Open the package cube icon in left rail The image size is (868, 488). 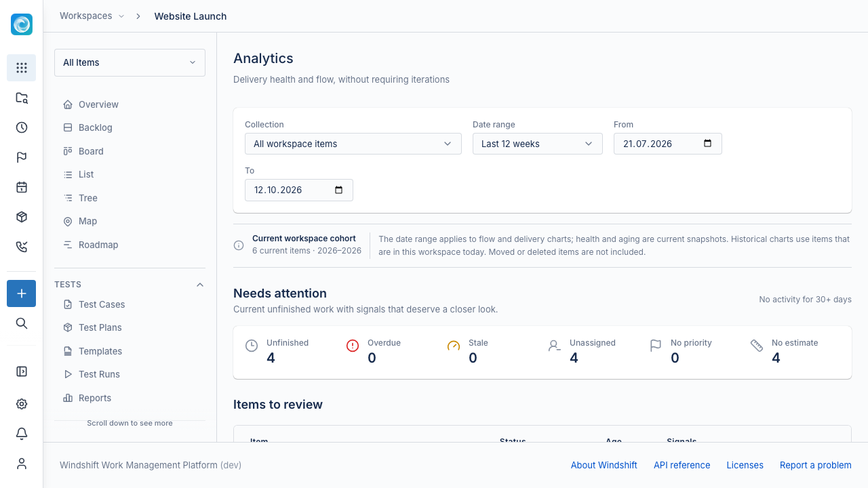(x=22, y=217)
